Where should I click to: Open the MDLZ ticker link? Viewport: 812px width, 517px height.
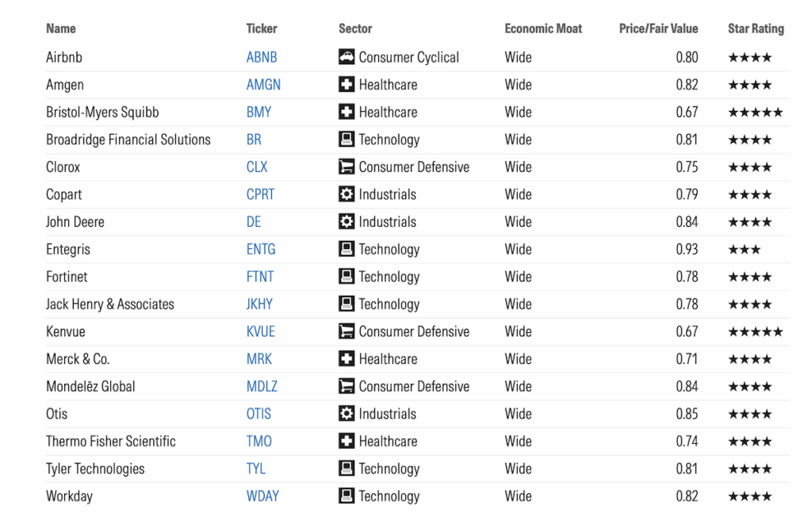click(262, 387)
